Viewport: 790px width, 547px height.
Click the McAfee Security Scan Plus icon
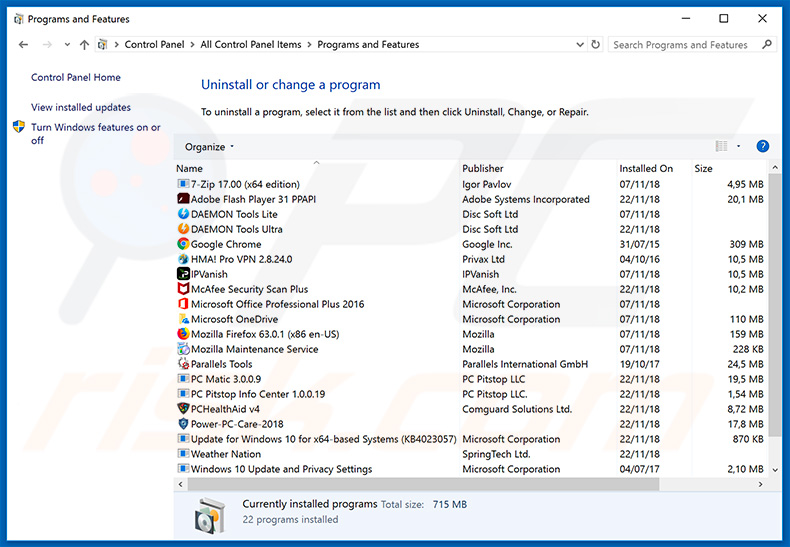click(183, 289)
